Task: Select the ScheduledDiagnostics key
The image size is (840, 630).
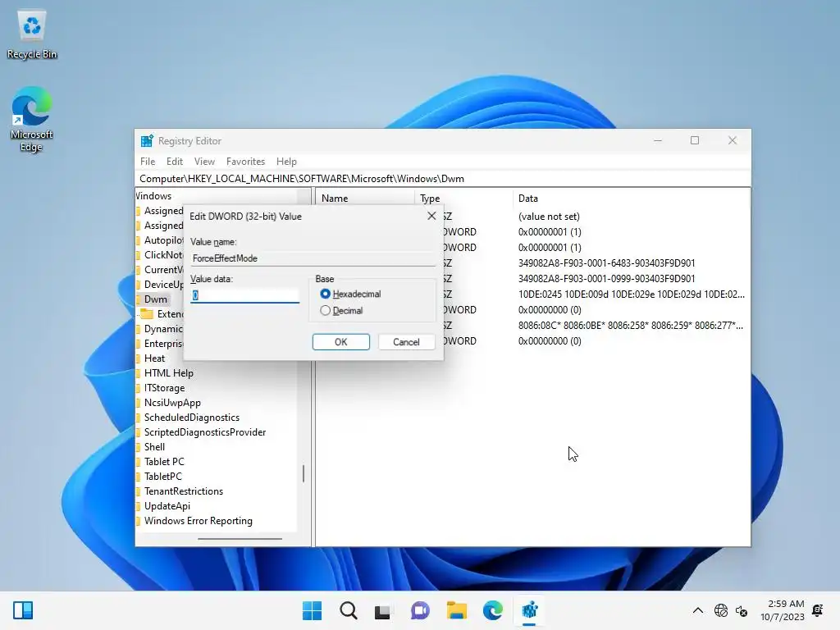Action: pos(191,418)
